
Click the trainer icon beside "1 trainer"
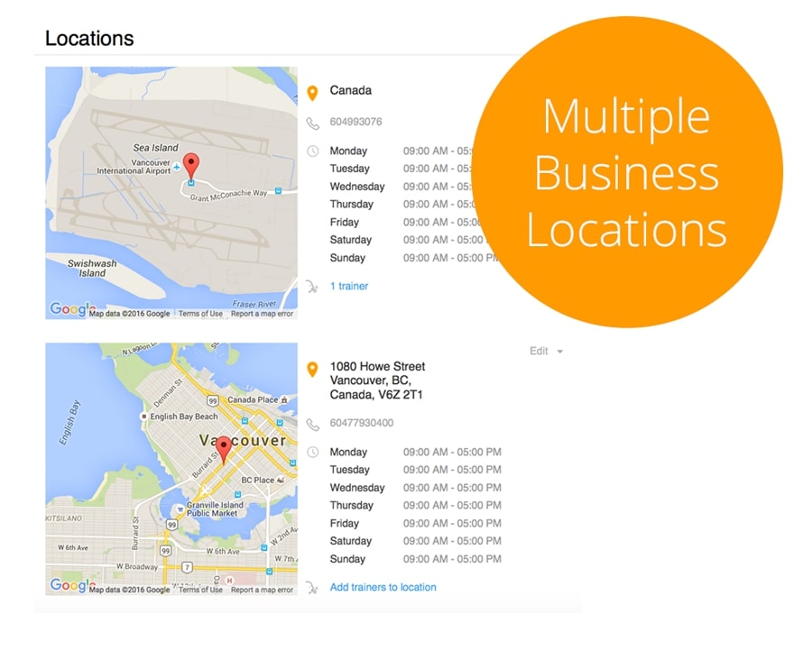[313, 287]
